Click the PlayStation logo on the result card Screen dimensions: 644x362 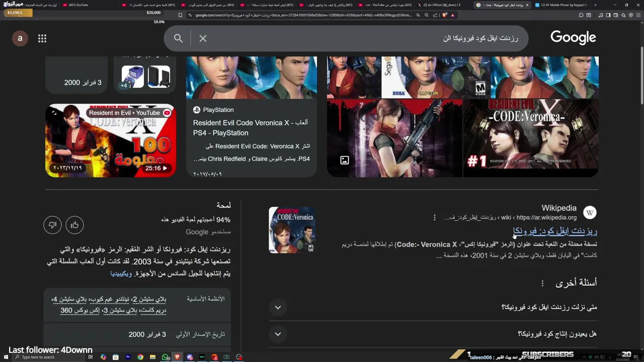pos(197,110)
